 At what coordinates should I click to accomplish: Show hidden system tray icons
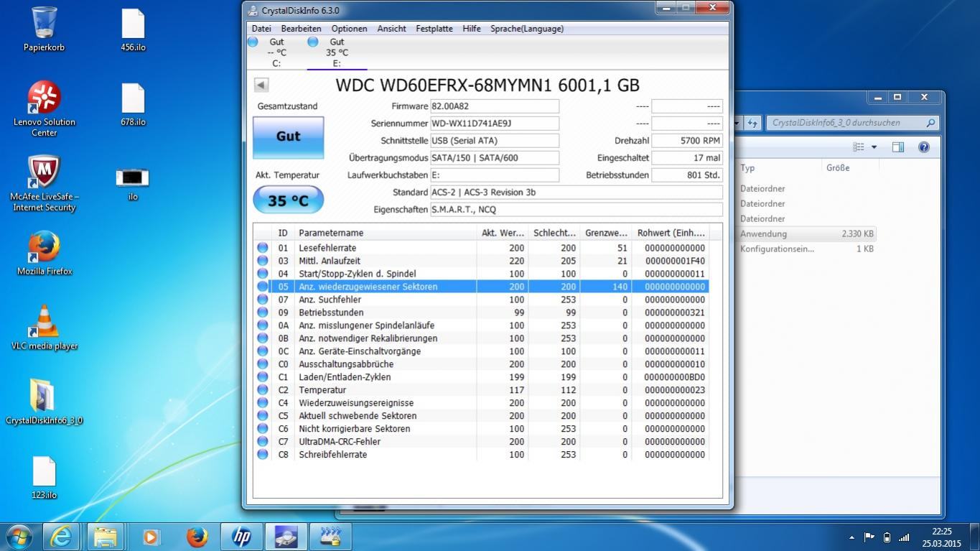(x=851, y=537)
